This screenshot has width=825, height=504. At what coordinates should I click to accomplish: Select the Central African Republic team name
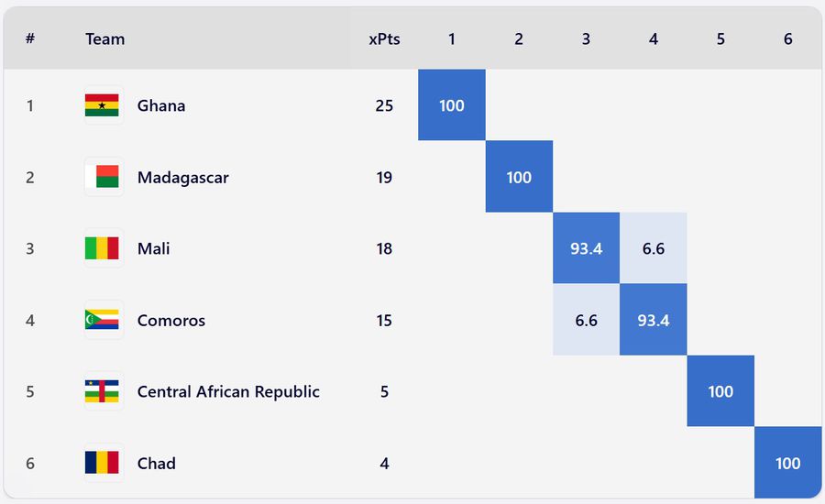(x=228, y=391)
